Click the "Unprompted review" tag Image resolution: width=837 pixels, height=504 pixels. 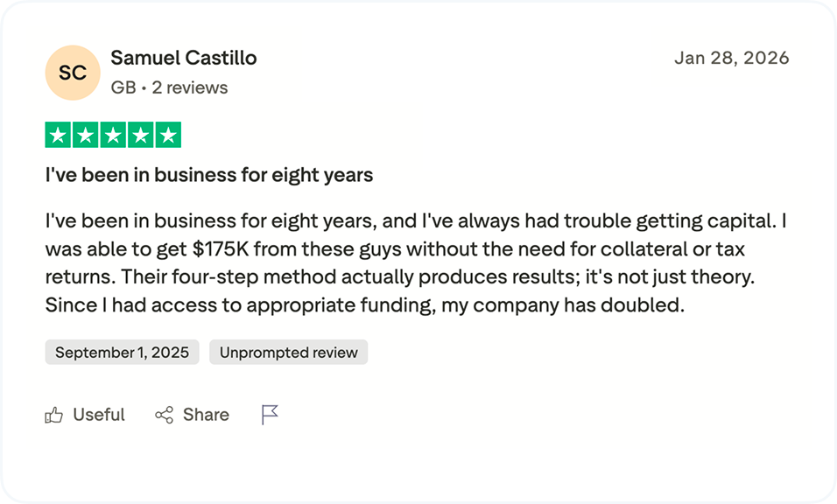289,353
